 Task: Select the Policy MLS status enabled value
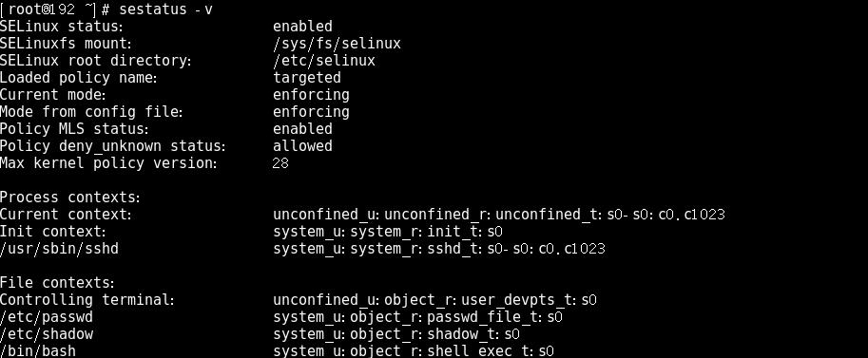click(x=302, y=129)
